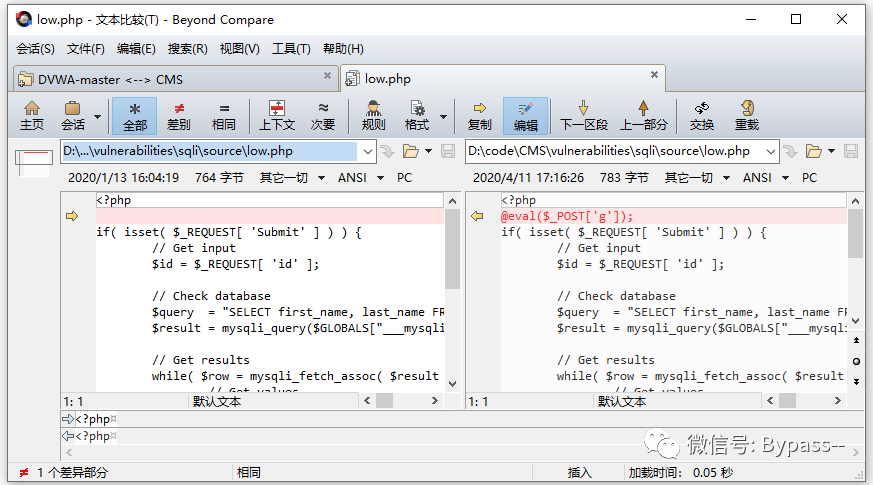The image size is (873, 485).
Task: Expand right pane browse folder dropdown arrow
Action: (x=831, y=151)
